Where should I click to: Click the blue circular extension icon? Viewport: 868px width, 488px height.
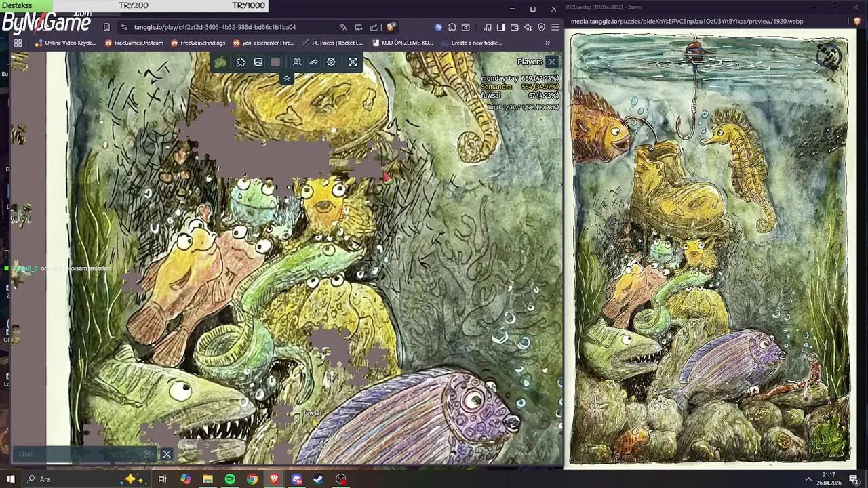pyautogui.click(x=439, y=27)
